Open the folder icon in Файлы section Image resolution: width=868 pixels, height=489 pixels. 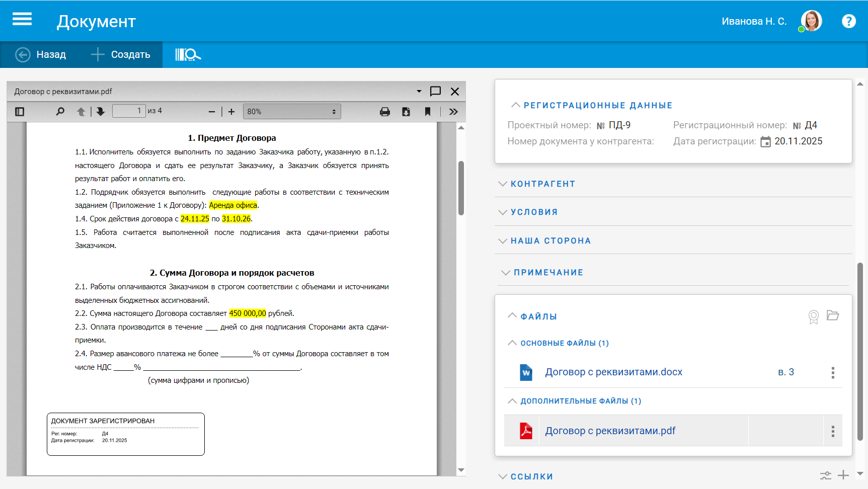[833, 315]
